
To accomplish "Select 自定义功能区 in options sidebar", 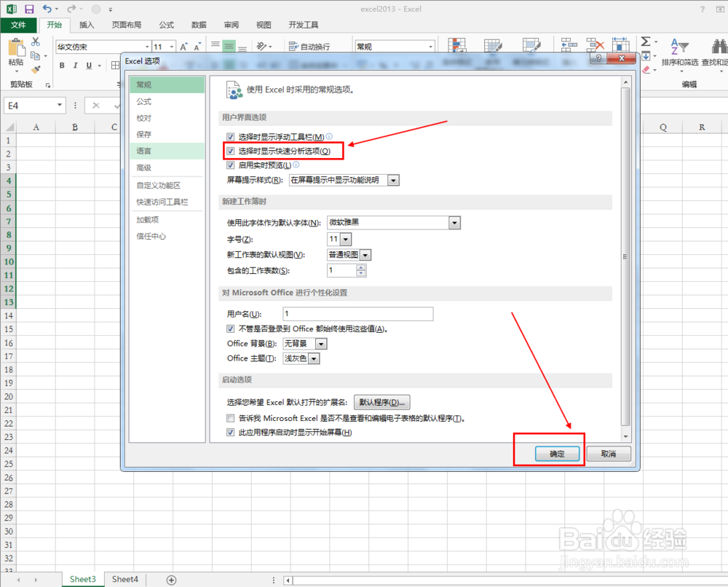I will coord(167,185).
